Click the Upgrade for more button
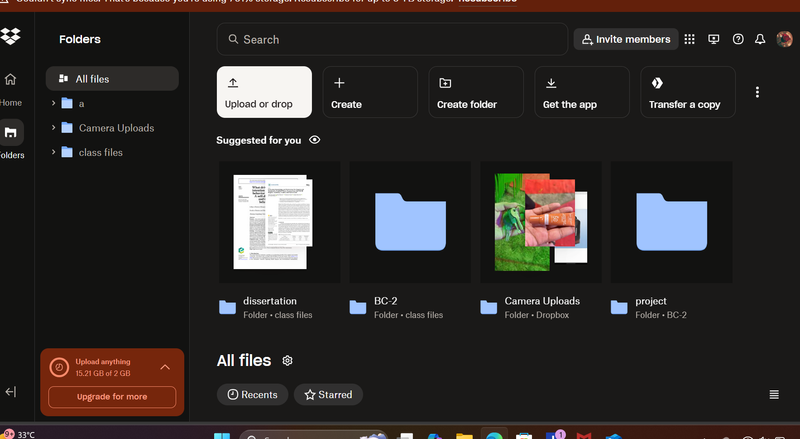800x439 pixels. pyautogui.click(x=112, y=397)
